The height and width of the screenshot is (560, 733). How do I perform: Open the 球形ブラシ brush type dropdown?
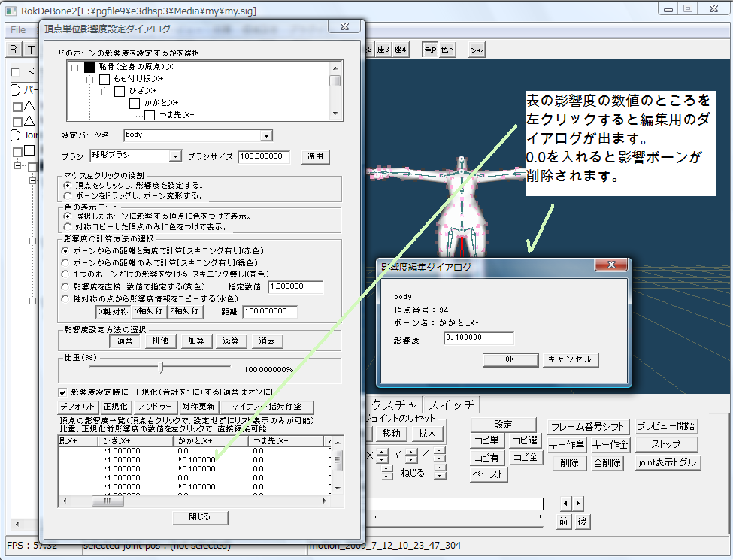click(x=175, y=156)
